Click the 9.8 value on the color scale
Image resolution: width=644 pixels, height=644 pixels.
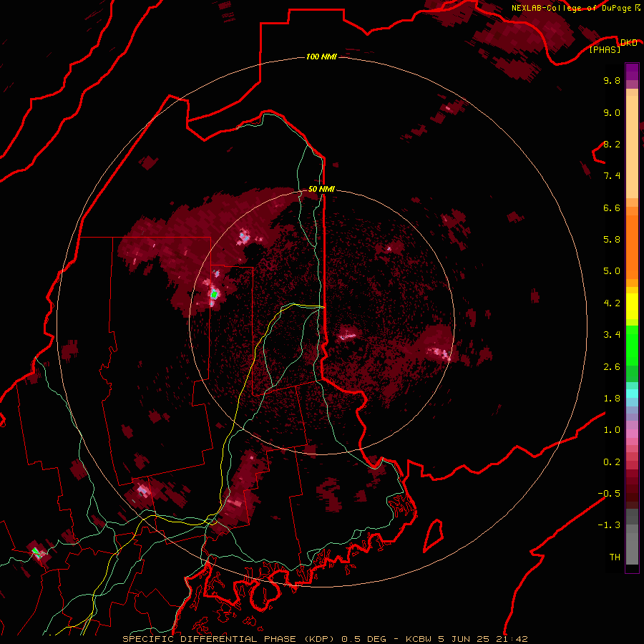tap(612, 80)
